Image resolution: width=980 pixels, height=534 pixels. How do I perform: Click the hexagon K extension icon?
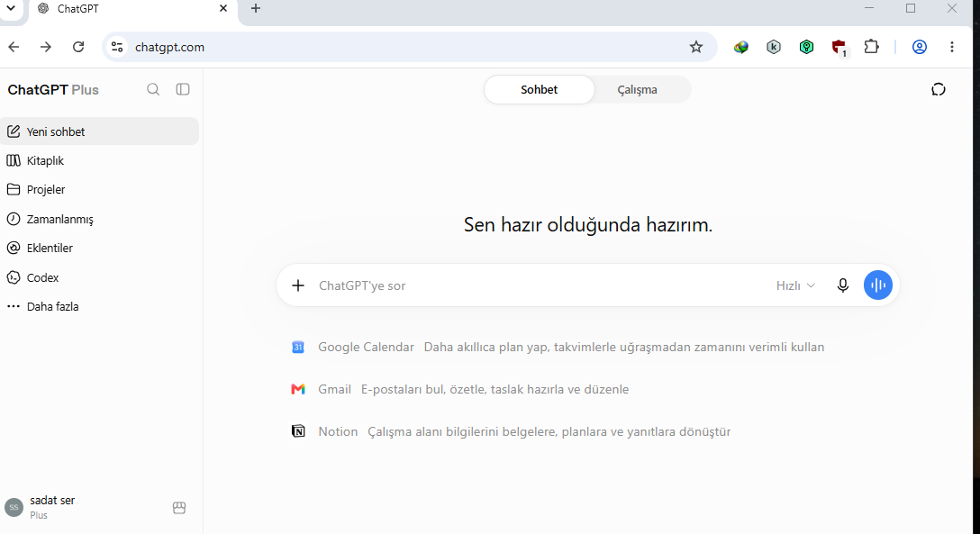point(774,47)
